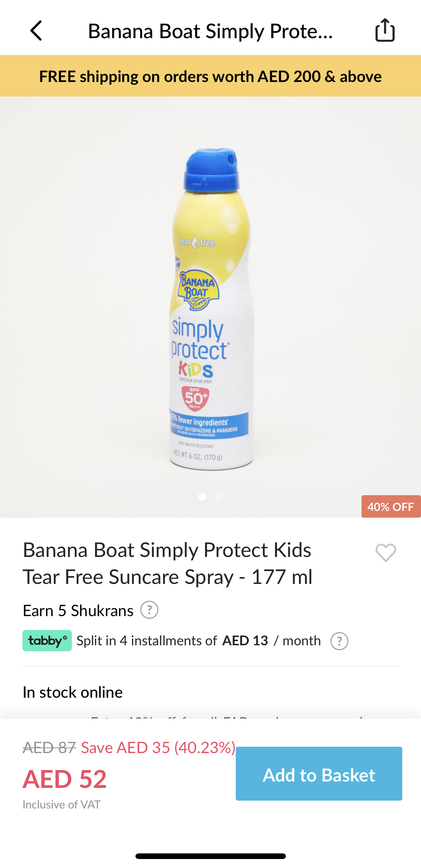Image resolution: width=421 pixels, height=868 pixels.
Task: Select first image carousel dot
Action: point(202,497)
